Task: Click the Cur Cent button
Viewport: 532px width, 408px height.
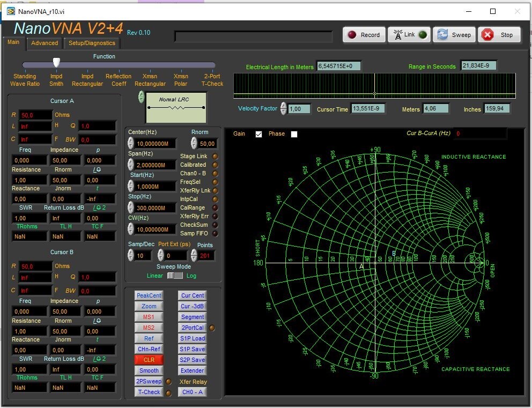Action: point(193,295)
